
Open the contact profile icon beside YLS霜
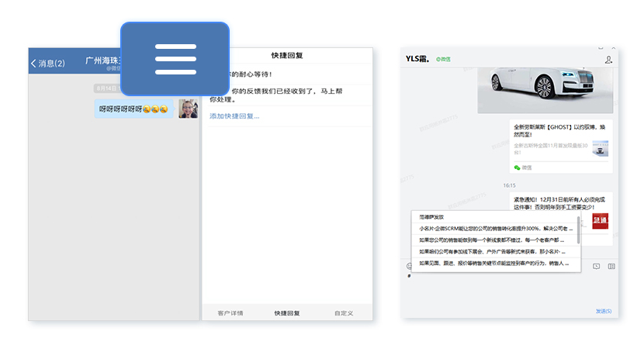608,60
